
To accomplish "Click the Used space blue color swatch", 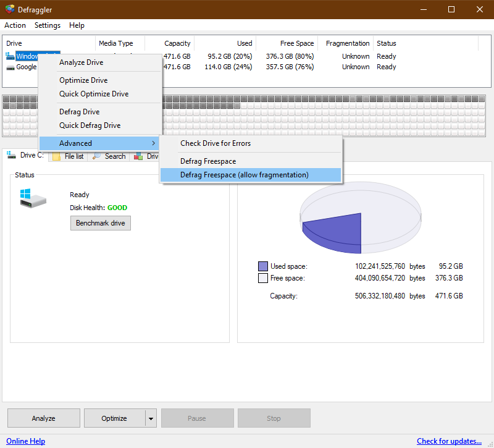I will tap(263, 266).
